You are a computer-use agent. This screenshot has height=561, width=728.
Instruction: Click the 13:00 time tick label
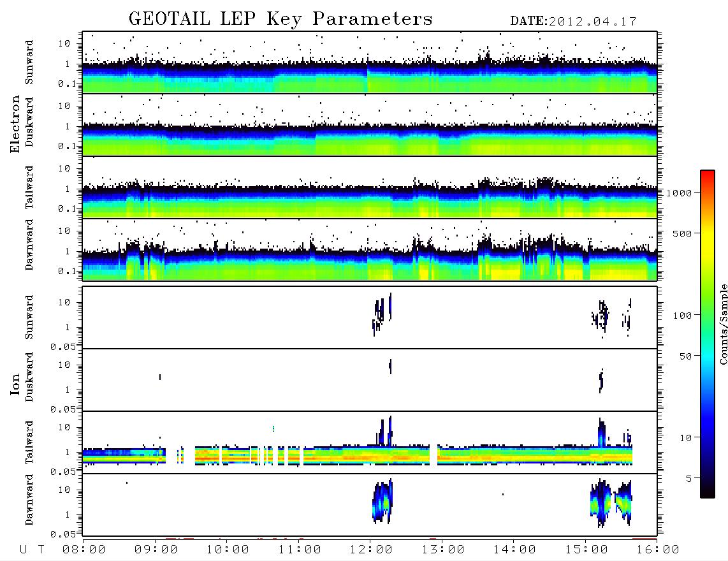[443, 550]
